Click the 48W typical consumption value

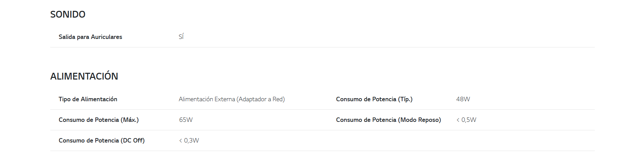463,99
